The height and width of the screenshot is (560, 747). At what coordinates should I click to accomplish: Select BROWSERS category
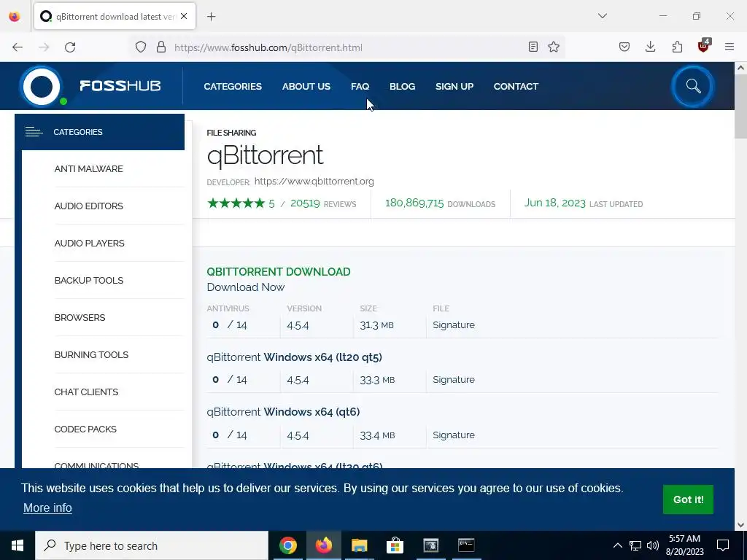[80, 318]
